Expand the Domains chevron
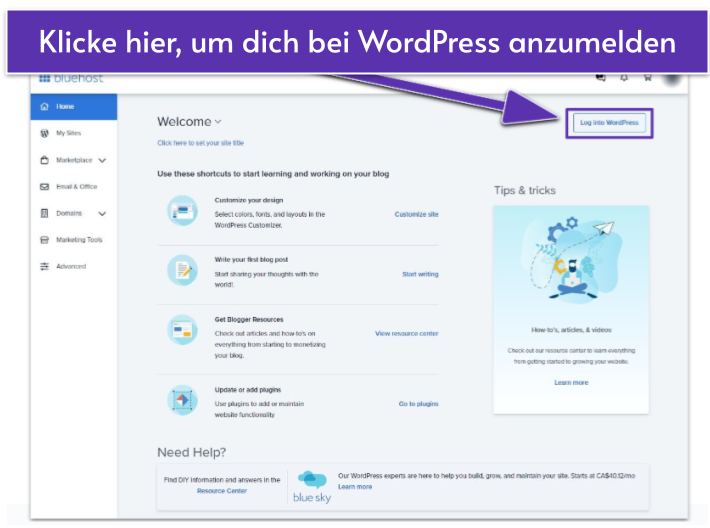The image size is (710, 528). tap(102, 214)
